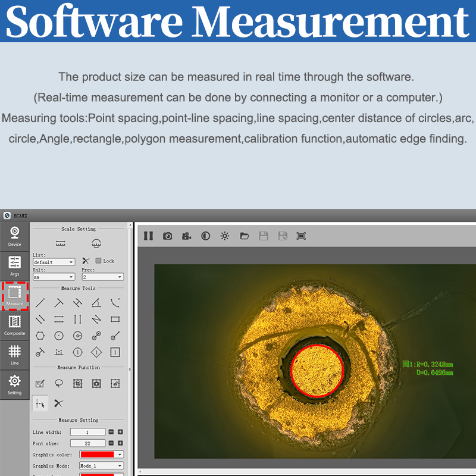Viewport: 476px width, 476px height.
Task: Select the hexagon polygon measure tool
Action: coord(40,336)
